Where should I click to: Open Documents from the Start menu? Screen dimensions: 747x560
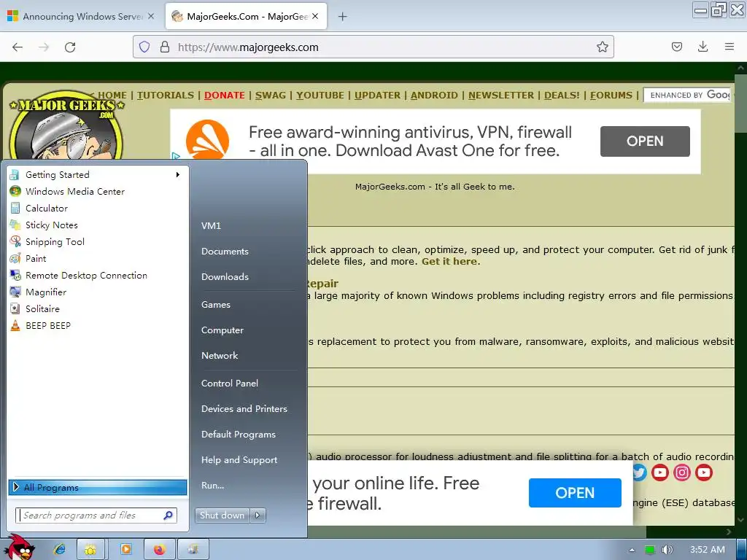pos(225,252)
